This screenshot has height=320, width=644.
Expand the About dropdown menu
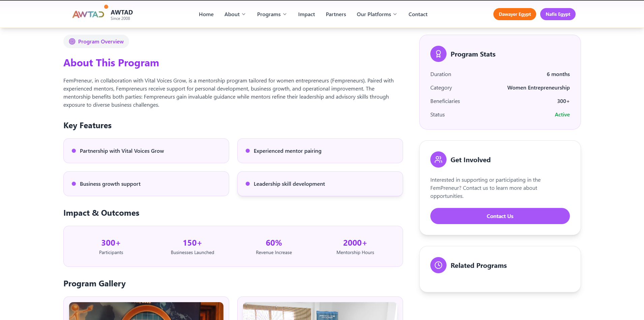point(235,14)
